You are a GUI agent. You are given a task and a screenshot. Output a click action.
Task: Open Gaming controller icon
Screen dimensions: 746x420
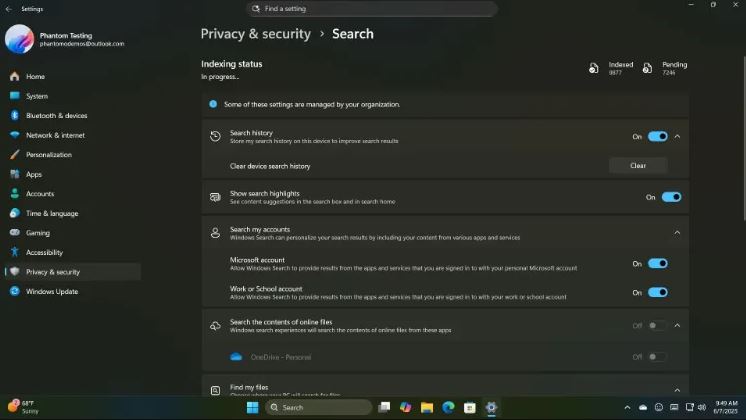[15, 233]
